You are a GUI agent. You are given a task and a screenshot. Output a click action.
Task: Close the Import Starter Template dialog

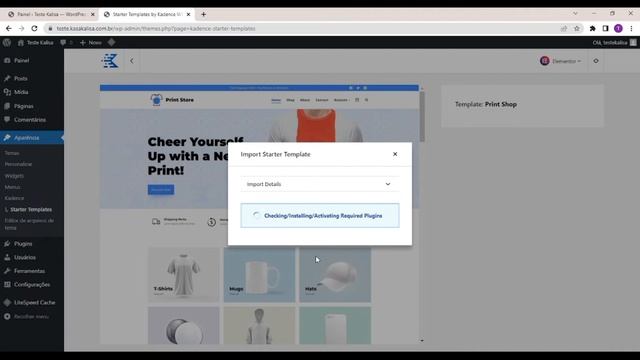coord(395,154)
